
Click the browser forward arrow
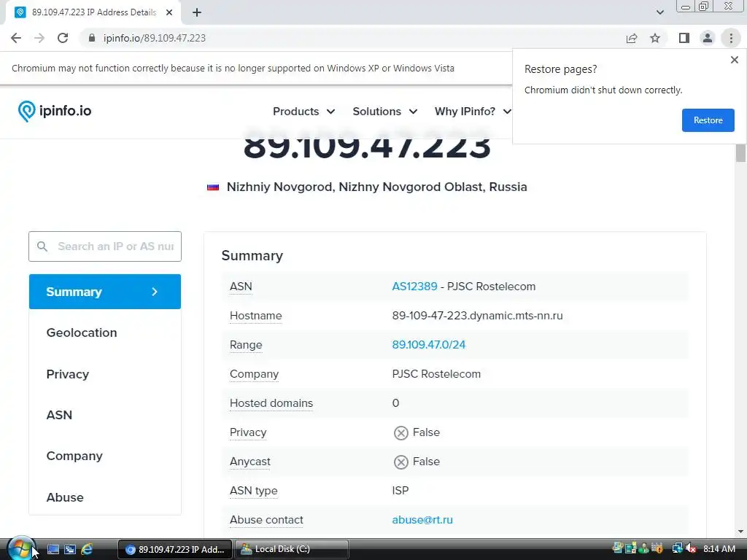coord(39,38)
